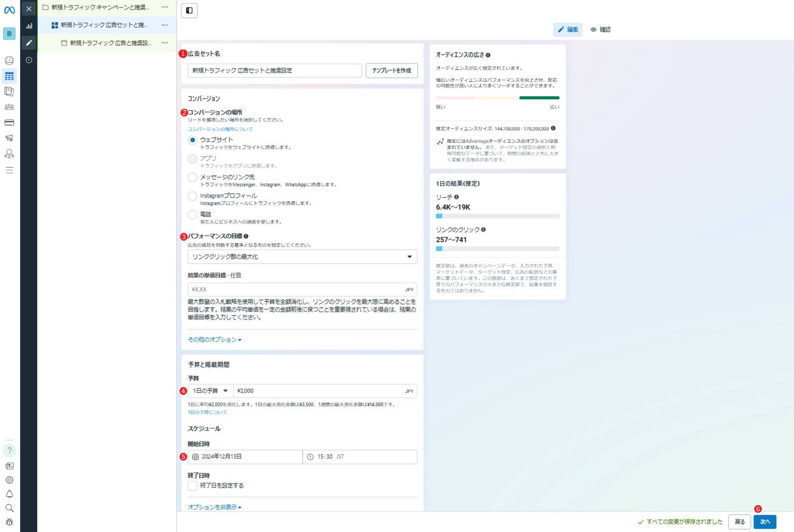Open the リンククリック数の最大化 dropdown
794x532 pixels.
tap(302, 257)
